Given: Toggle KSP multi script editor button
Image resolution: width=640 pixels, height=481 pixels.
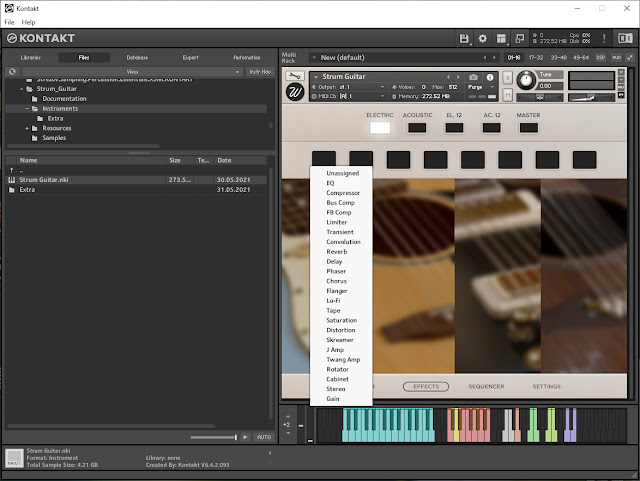Looking at the screenshot, I should tap(601, 58).
